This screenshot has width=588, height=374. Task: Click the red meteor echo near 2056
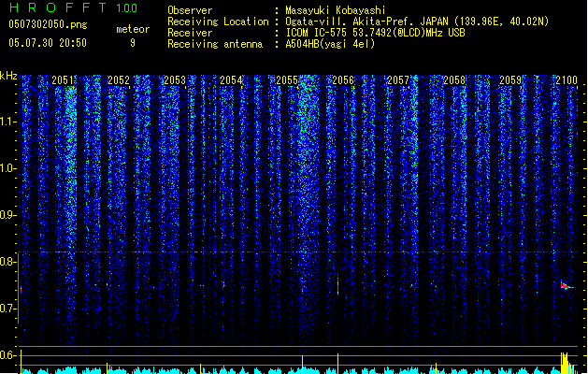click(x=337, y=287)
